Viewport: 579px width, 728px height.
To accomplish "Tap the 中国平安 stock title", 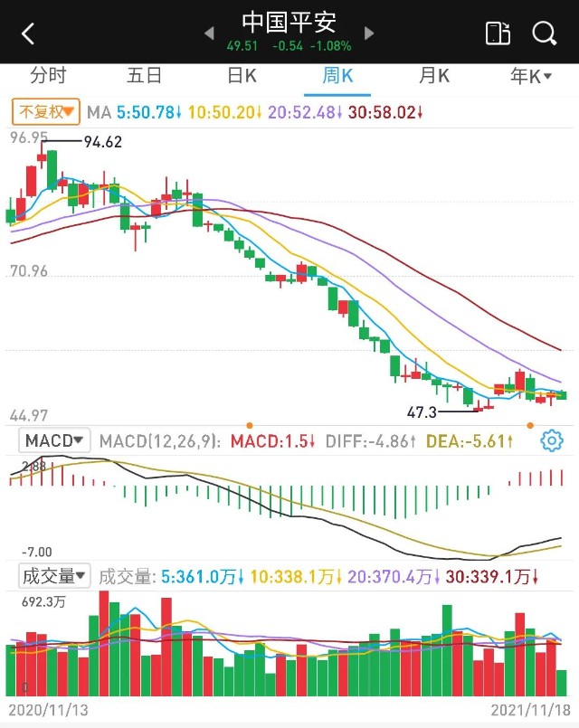I will [x=289, y=22].
